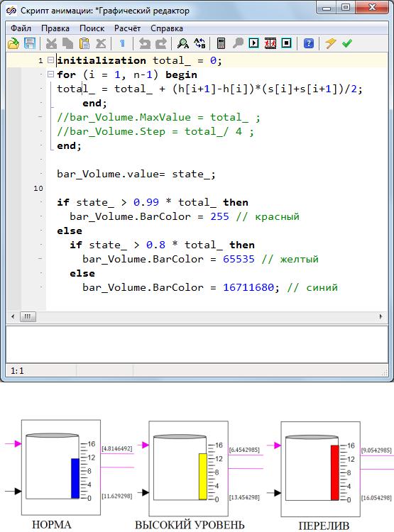This screenshot has width=394, height=532.
Task: Click the horizontal scrollbar thumb
Action: tap(28, 316)
